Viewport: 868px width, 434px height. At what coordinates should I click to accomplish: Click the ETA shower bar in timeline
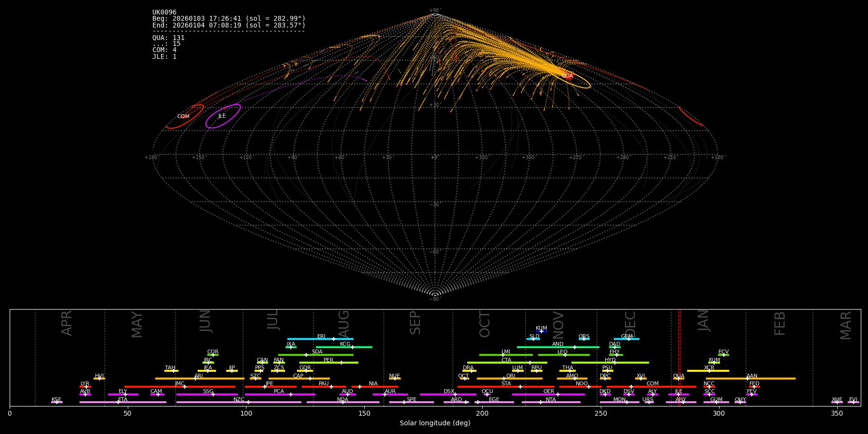(x=122, y=402)
